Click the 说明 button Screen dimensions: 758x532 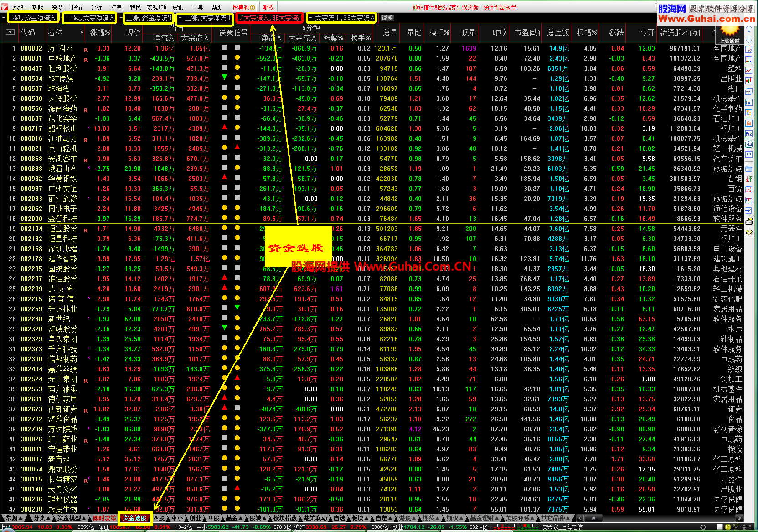tap(387, 18)
